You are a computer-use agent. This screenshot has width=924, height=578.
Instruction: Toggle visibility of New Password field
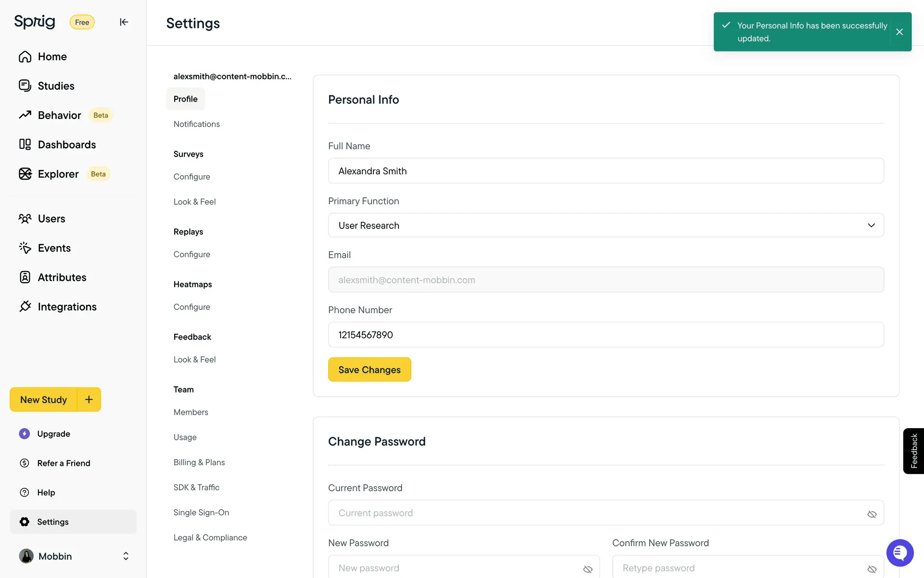(588, 569)
